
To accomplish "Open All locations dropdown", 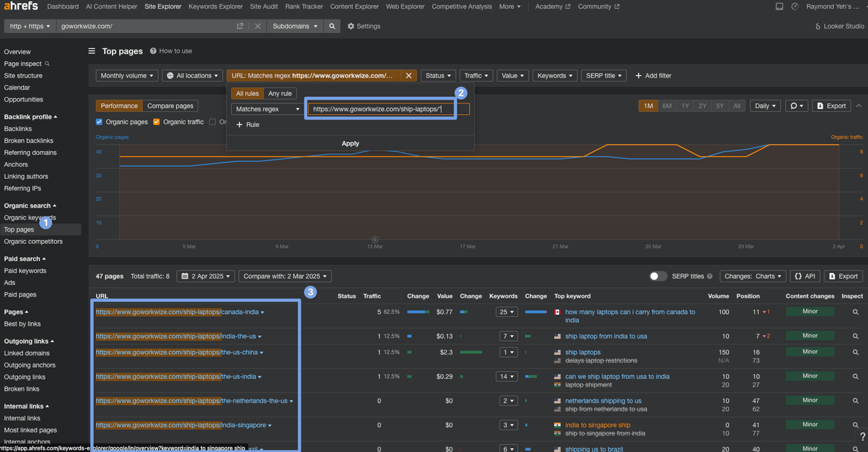I will (x=193, y=76).
